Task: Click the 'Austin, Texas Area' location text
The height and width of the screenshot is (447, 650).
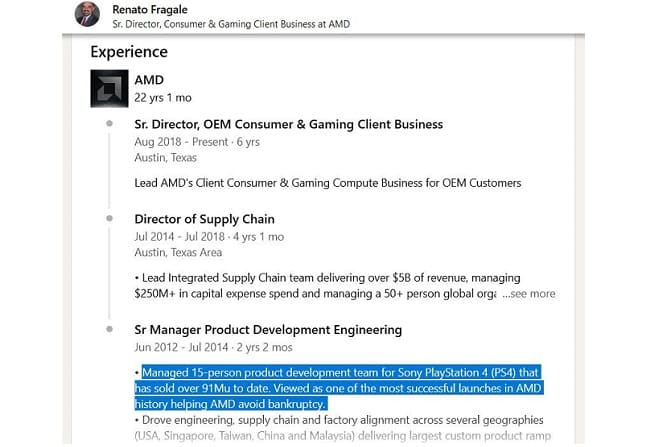Action: coord(178,252)
